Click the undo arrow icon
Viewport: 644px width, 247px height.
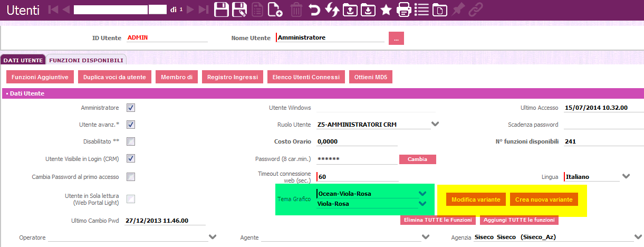pyautogui.click(x=314, y=10)
